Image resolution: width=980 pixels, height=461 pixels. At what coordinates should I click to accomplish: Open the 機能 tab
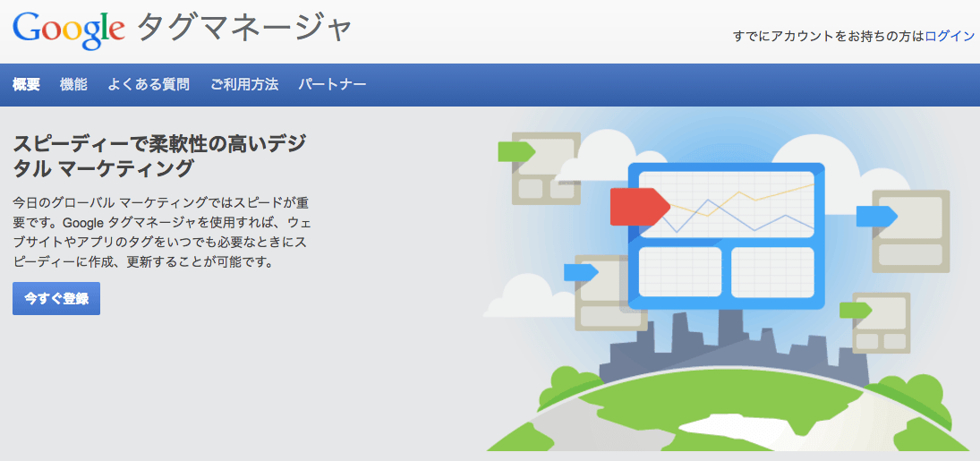[73, 84]
